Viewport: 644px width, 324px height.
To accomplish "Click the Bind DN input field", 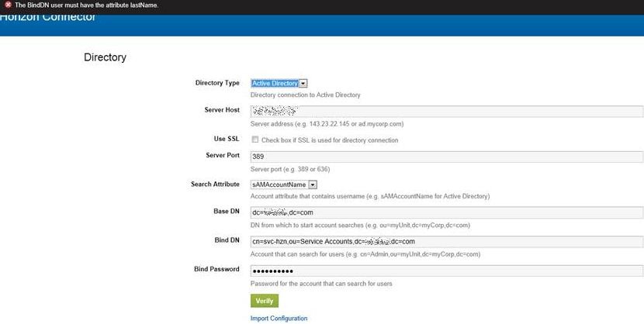I will click(x=447, y=242).
